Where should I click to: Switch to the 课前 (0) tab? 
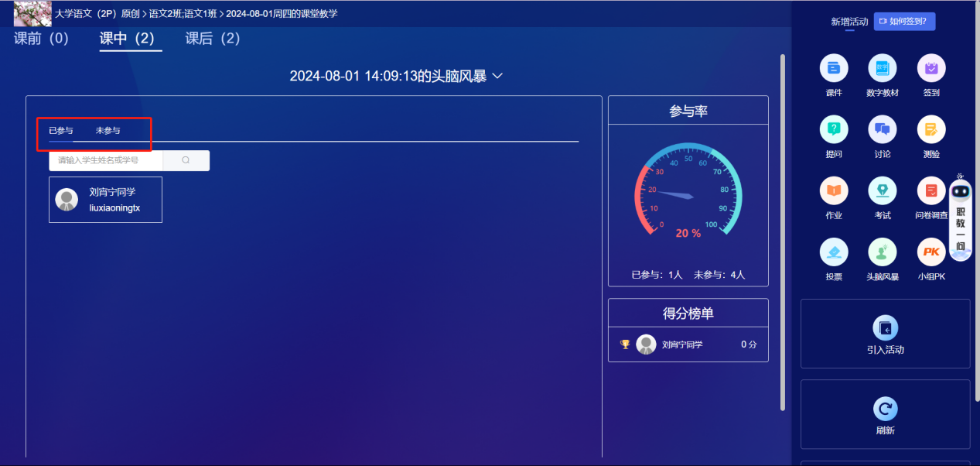pyautogui.click(x=42, y=39)
